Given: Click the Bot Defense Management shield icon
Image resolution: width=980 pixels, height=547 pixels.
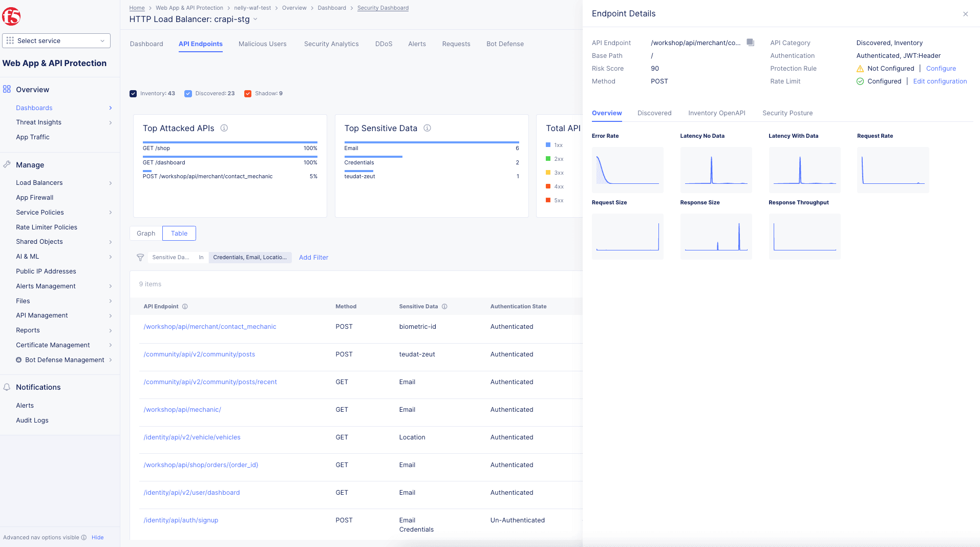Looking at the screenshot, I should pos(18,360).
